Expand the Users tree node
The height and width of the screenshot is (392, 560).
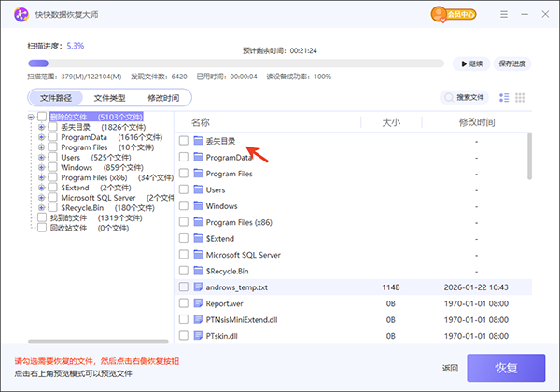tap(41, 157)
